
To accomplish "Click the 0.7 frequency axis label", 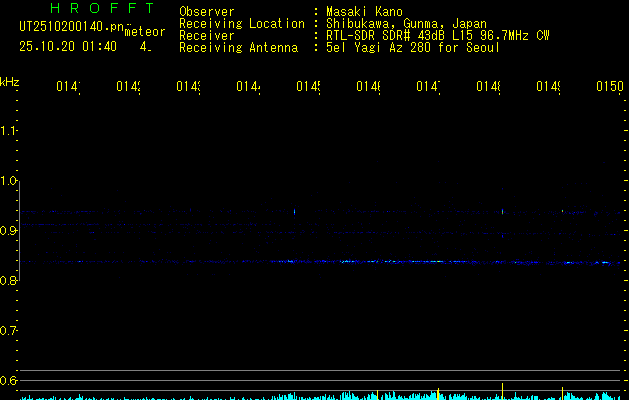I will pyautogui.click(x=9, y=331).
